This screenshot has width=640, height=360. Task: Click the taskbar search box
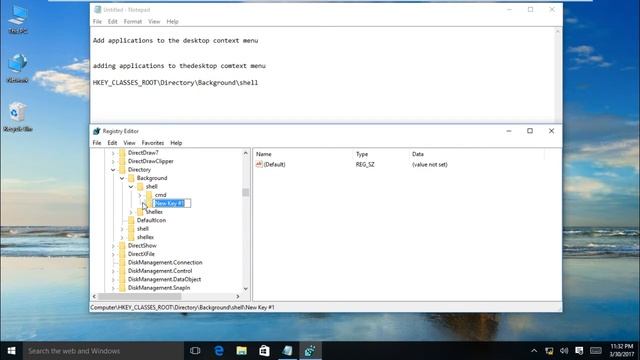click(x=103, y=351)
